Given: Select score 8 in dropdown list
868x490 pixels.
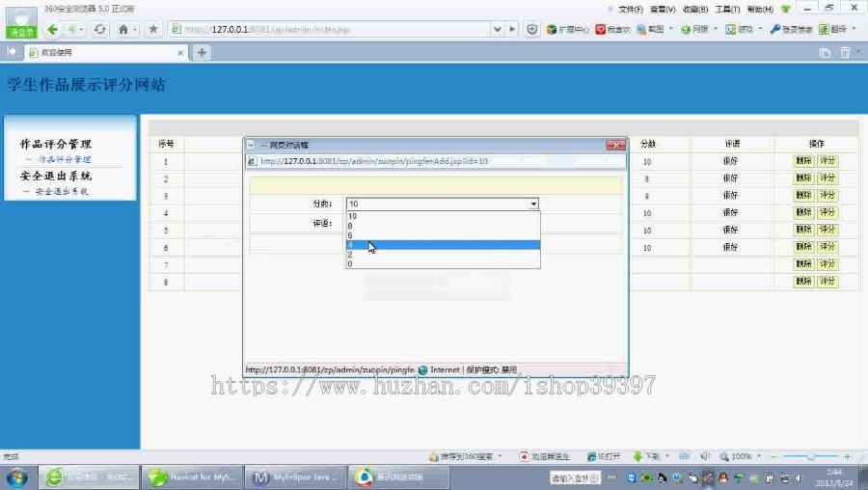Looking at the screenshot, I should (x=443, y=226).
